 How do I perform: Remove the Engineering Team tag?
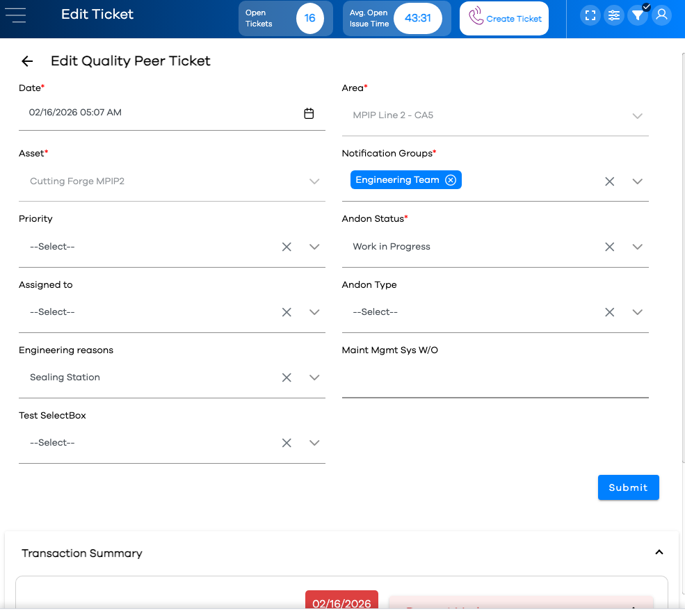point(451,180)
